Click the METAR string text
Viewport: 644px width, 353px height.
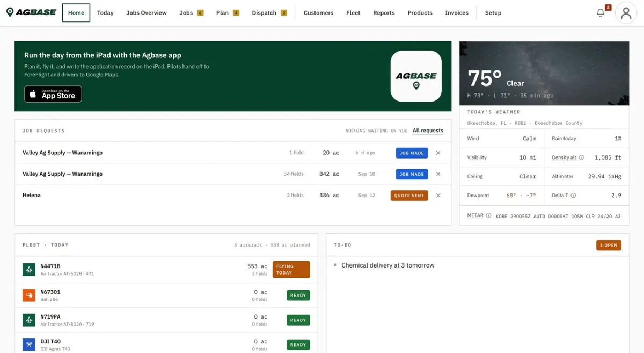pyautogui.click(x=558, y=216)
